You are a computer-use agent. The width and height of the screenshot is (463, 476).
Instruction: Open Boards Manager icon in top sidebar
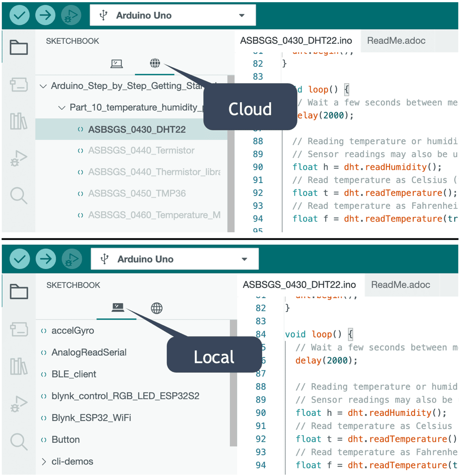(19, 84)
